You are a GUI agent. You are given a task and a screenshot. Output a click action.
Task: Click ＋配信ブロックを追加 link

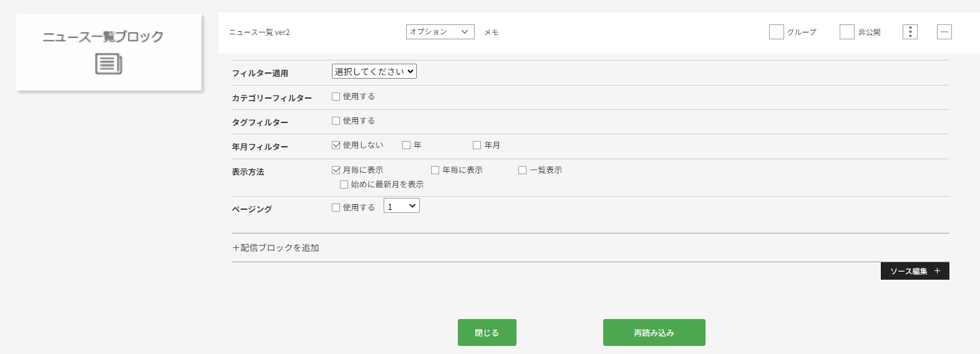[x=276, y=248]
